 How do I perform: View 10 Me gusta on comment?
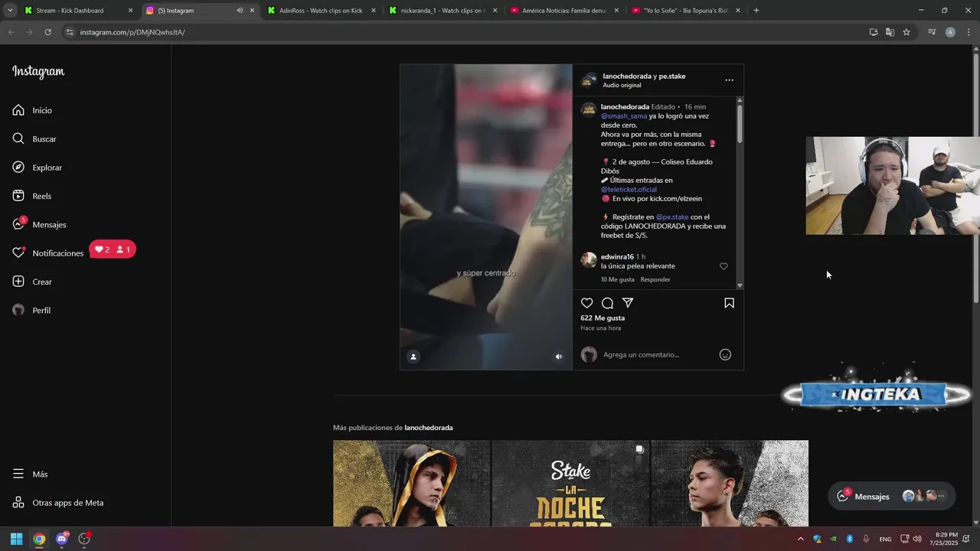[x=618, y=279]
